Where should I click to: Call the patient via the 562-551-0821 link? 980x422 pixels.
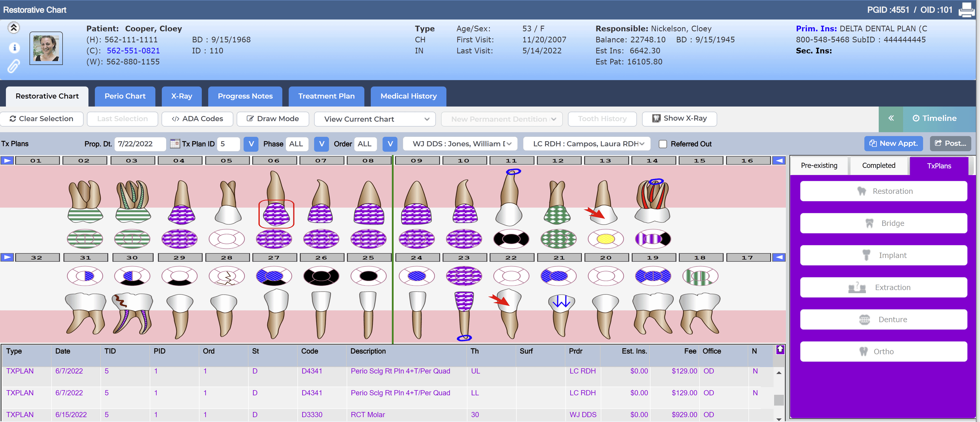pyautogui.click(x=133, y=50)
